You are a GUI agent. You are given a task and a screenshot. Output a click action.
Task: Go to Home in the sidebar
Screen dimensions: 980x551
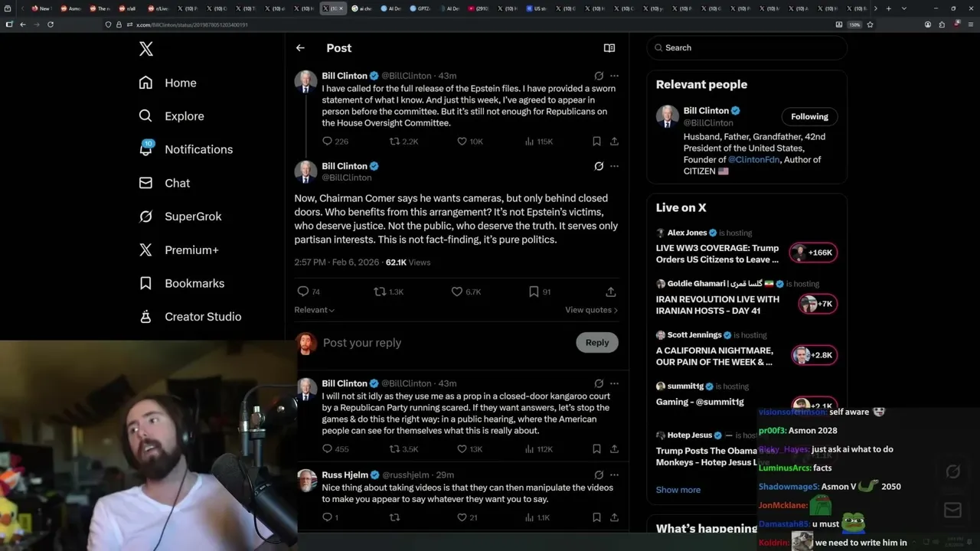coord(168,83)
